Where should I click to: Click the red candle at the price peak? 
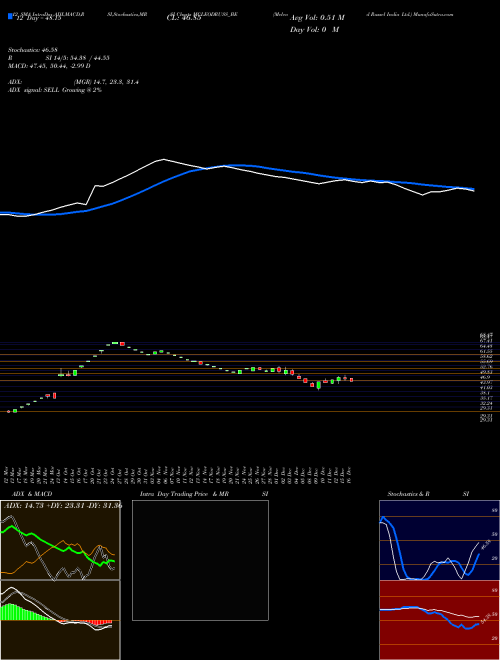pos(122,344)
